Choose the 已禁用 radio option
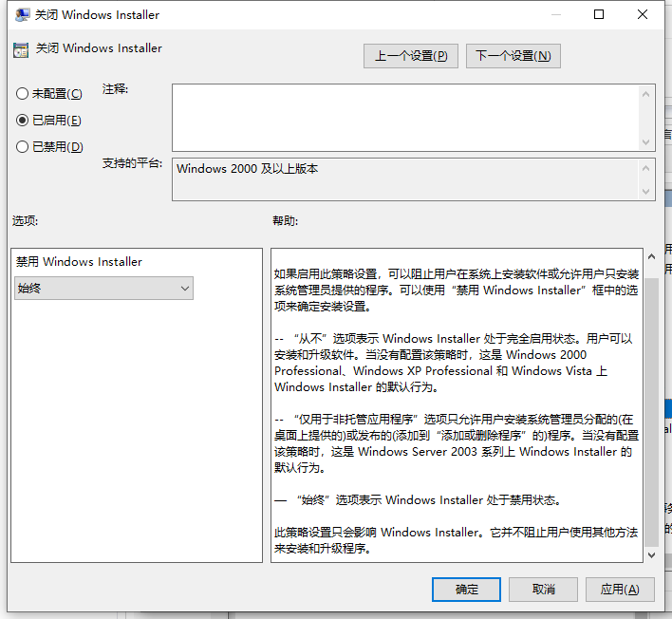The width and height of the screenshot is (672, 619). pos(23,147)
